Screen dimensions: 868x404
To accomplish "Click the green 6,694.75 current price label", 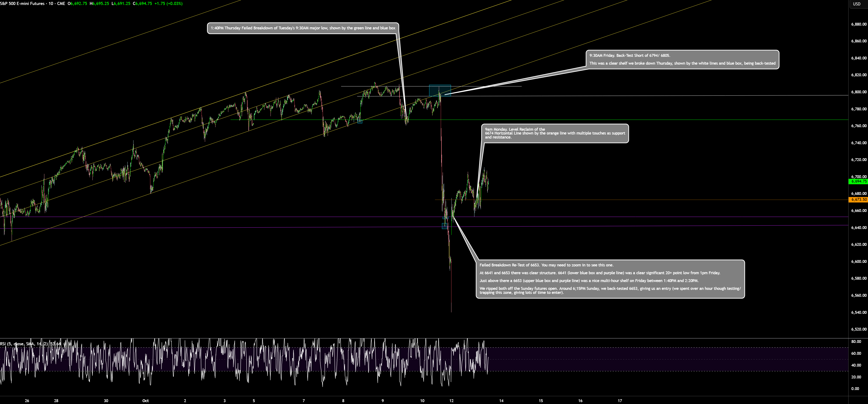I will click(x=858, y=181).
